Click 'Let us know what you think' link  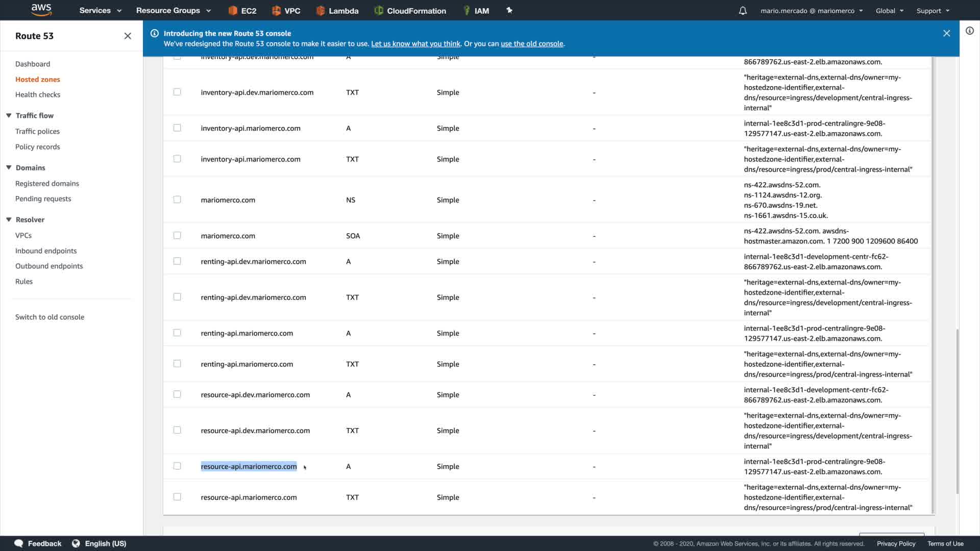tap(415, 44)
